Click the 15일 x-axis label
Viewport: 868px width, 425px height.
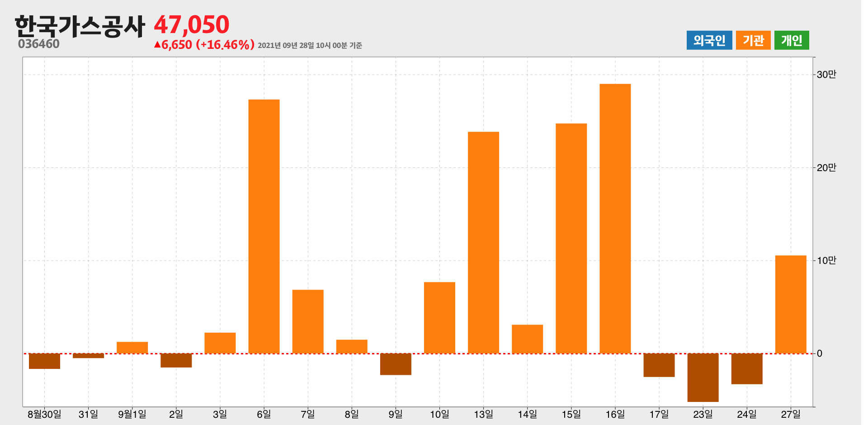[571, 414]
